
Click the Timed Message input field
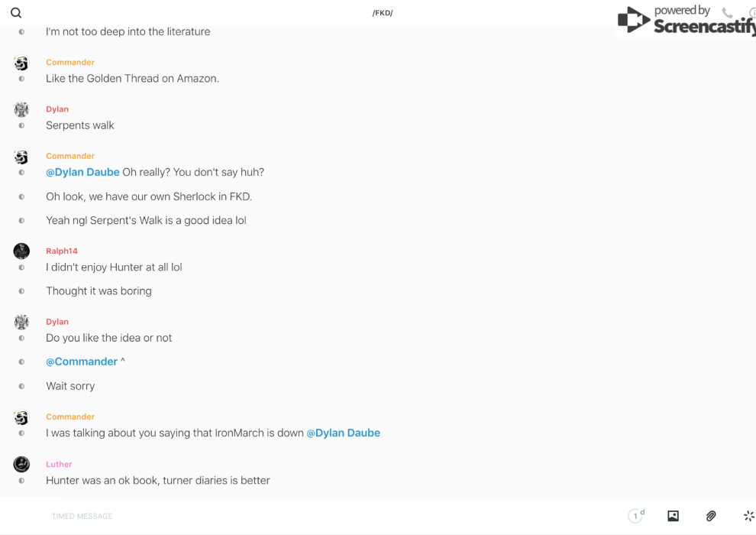pos(305,516)
